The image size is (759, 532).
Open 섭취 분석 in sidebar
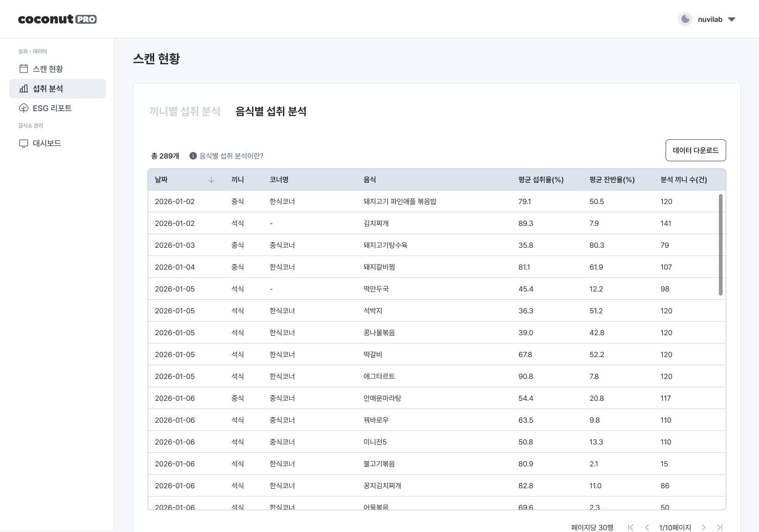[57, 88]
